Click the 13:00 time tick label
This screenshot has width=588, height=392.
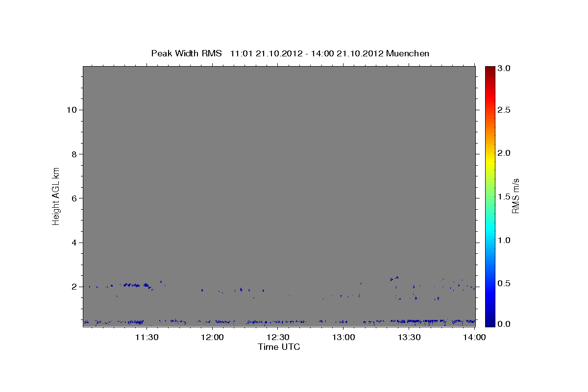click(x=343, y=337)
